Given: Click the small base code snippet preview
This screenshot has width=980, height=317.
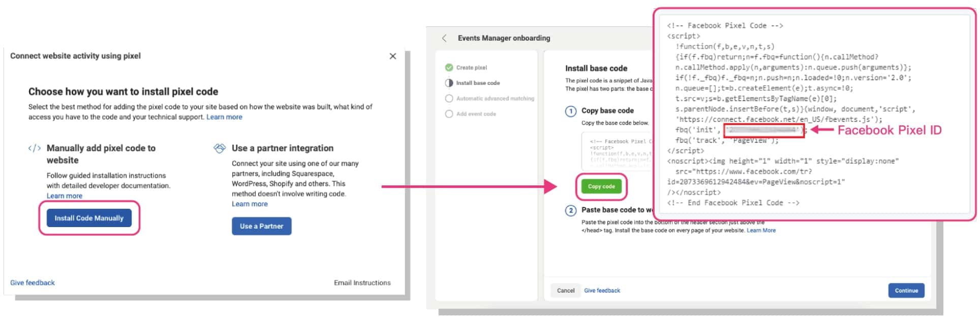Looking at the screenshot, I should (617, 151).
